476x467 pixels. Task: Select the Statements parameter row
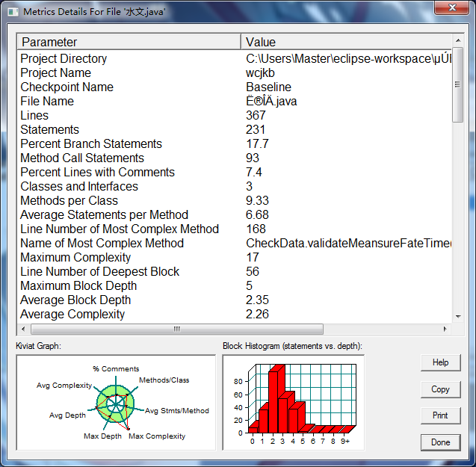(x=235, y=130)
